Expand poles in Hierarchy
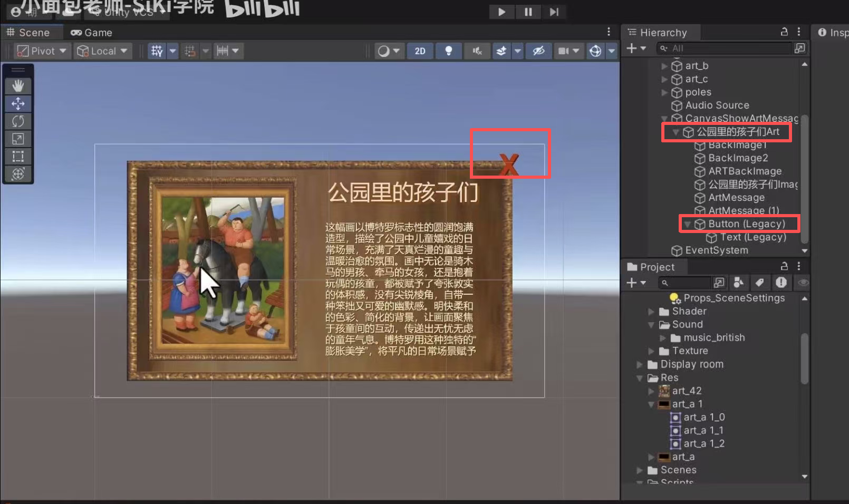 tap(664, 92)
